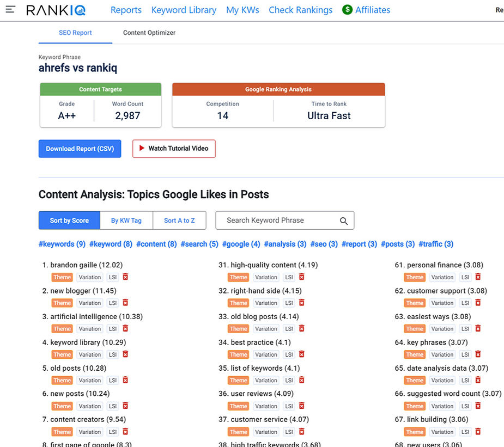Toggle LSI tag for user reviews
The height and width of the screenshot is (447, 504).
[x=289, y=406]
